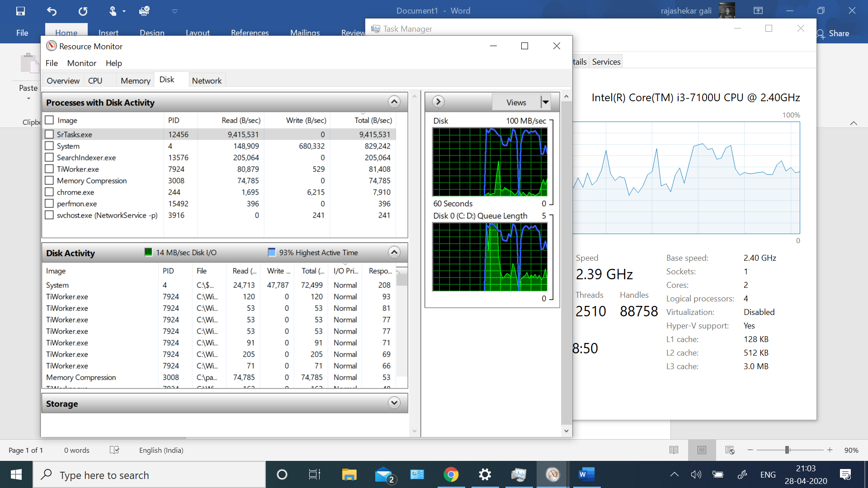Click the Share button in Word
Image resolution: width=868 pixels, height=488 pixels.
pos(833,33)
